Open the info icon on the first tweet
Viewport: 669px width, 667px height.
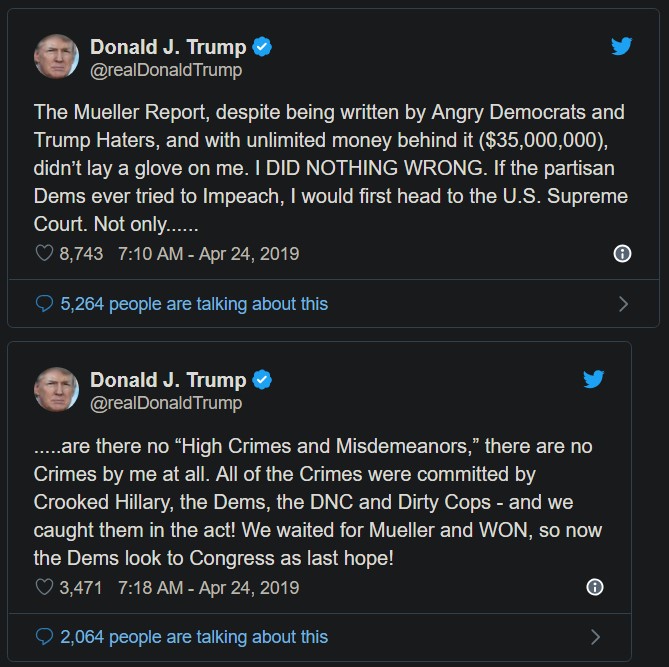622,254
